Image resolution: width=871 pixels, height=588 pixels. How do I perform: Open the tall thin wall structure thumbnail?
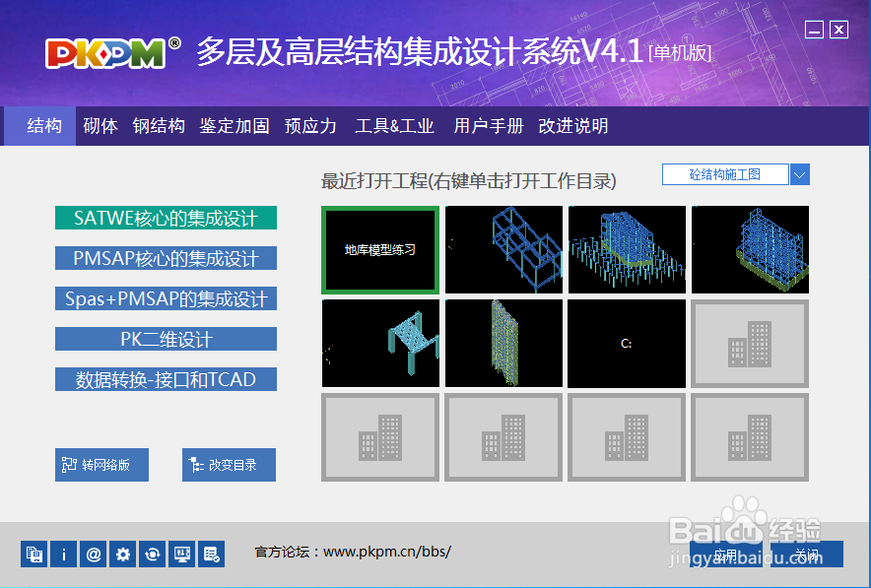503,344
